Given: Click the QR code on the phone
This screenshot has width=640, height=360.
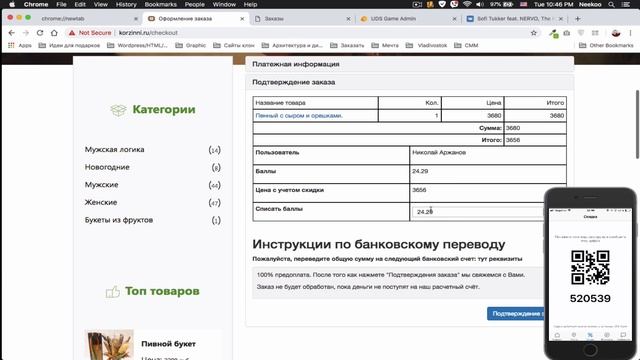Looking at the screenshot, I should tap(590, 268).
